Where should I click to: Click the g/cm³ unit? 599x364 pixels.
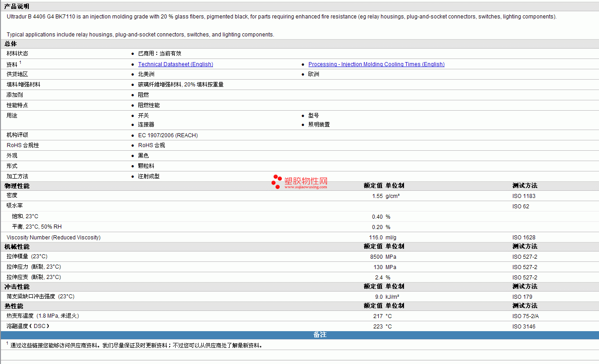click(393, 196)
